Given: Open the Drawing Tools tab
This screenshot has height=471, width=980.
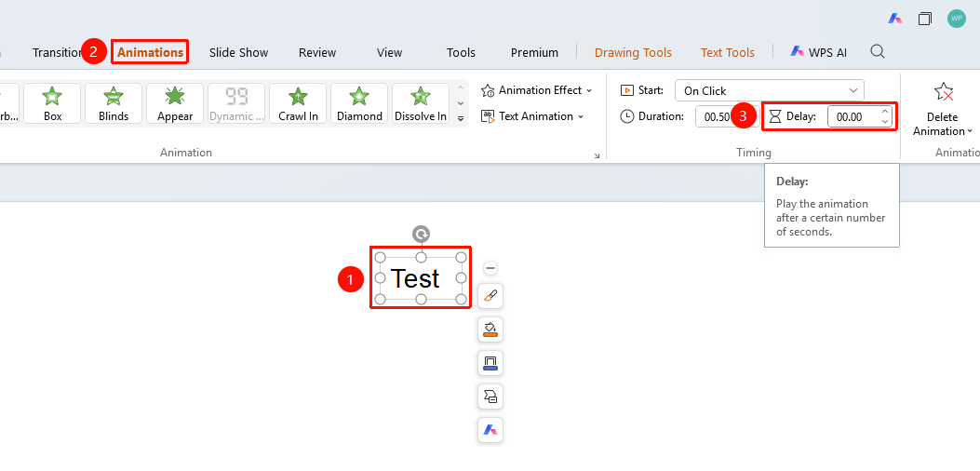Looking at the screenshot, I should pos(633,52).
